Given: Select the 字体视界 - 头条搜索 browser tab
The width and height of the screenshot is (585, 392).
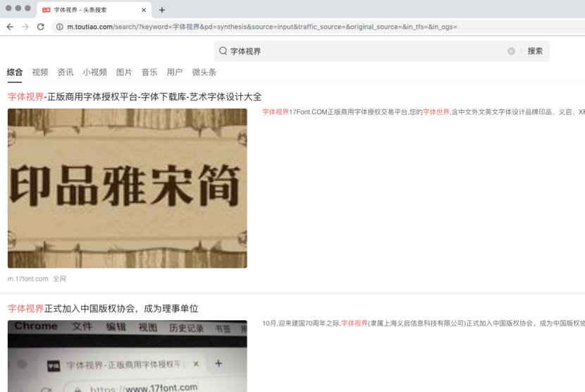Looking at the screenshot, I should point(94,10).
